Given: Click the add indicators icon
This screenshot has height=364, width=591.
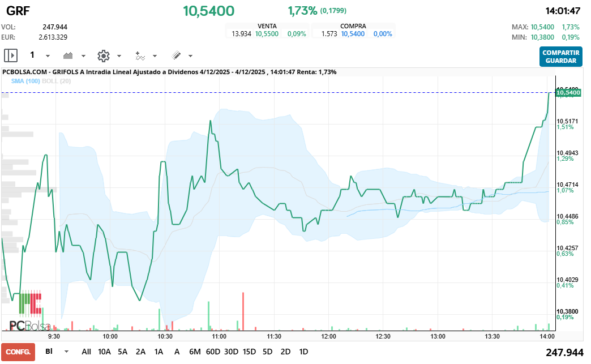Looking at the screenshot, I should tap(140, 55).
